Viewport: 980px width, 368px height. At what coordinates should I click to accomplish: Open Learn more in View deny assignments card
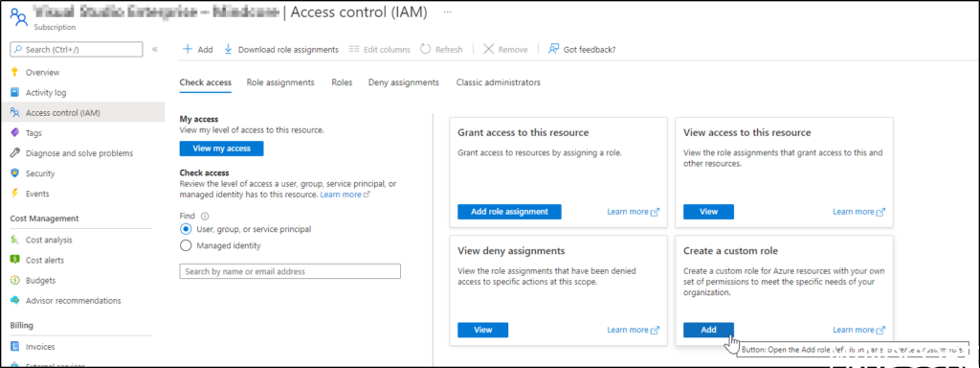(634, 330)
